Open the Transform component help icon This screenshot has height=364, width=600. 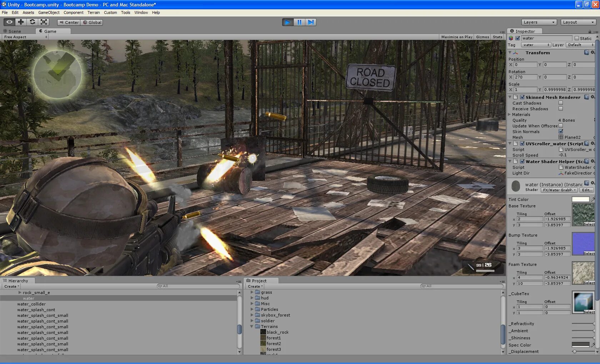pyautogui.click(x=586, y=52)
